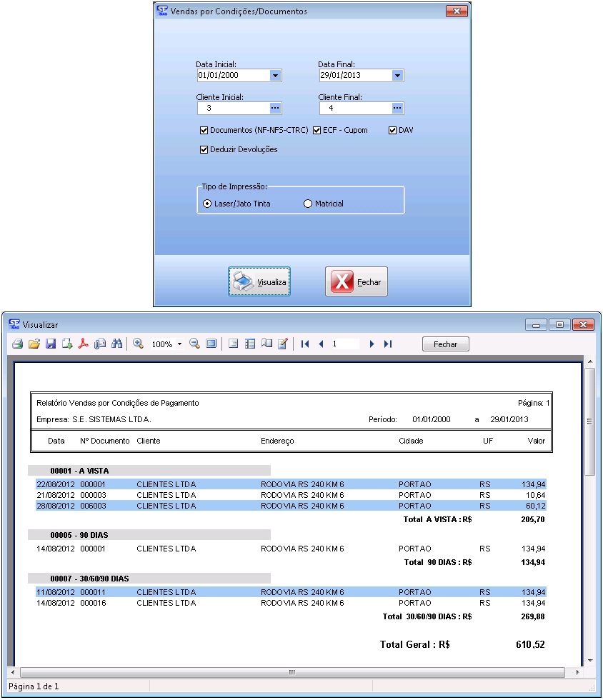Open report file with folder icon

click(34, 344)
